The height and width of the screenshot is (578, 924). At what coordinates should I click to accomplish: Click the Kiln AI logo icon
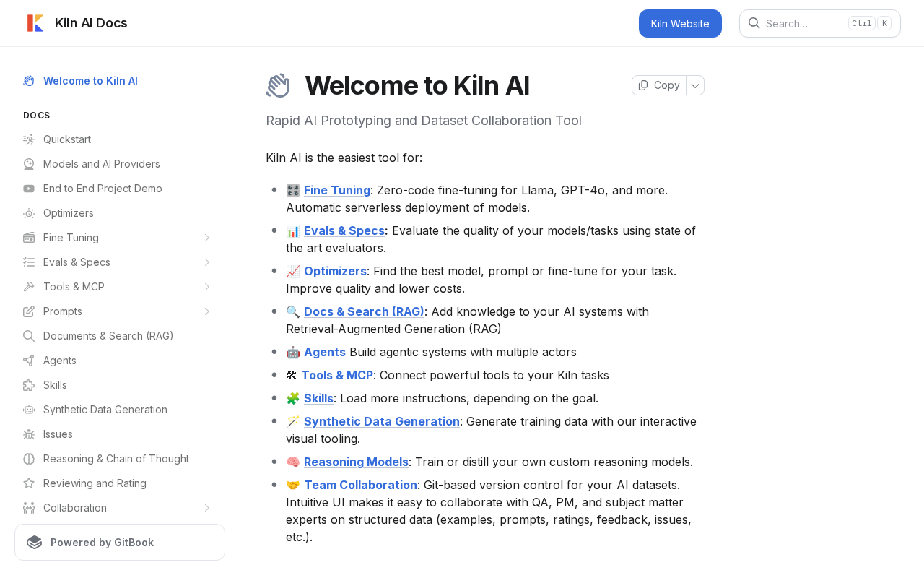(x=35, y=23)
